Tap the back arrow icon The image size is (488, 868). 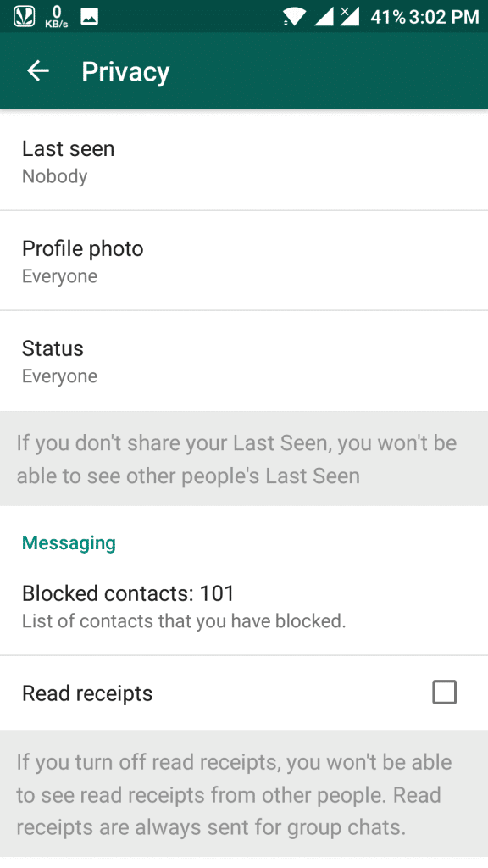tap(38, 71)
